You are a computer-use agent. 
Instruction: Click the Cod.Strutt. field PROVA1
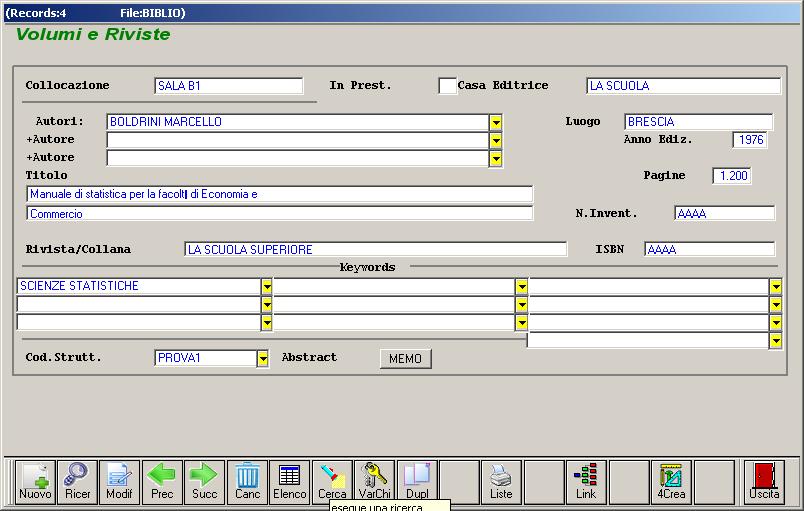[206, 358]
